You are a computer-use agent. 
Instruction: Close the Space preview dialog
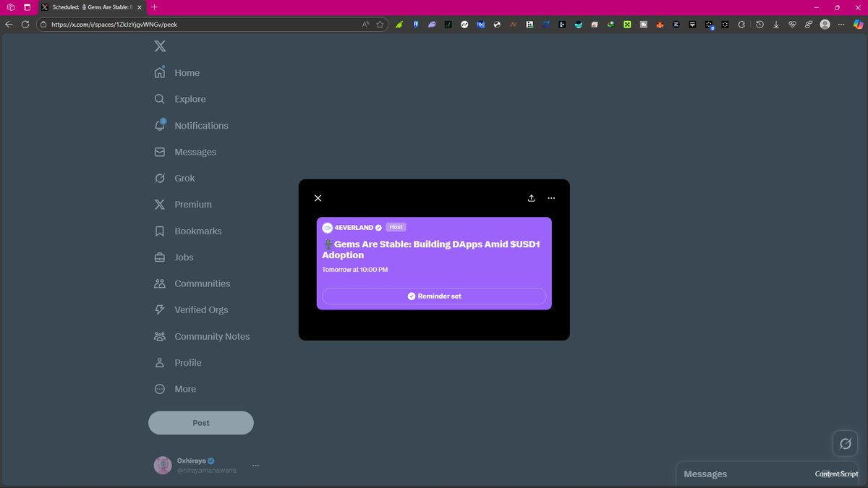click(318, 198)
